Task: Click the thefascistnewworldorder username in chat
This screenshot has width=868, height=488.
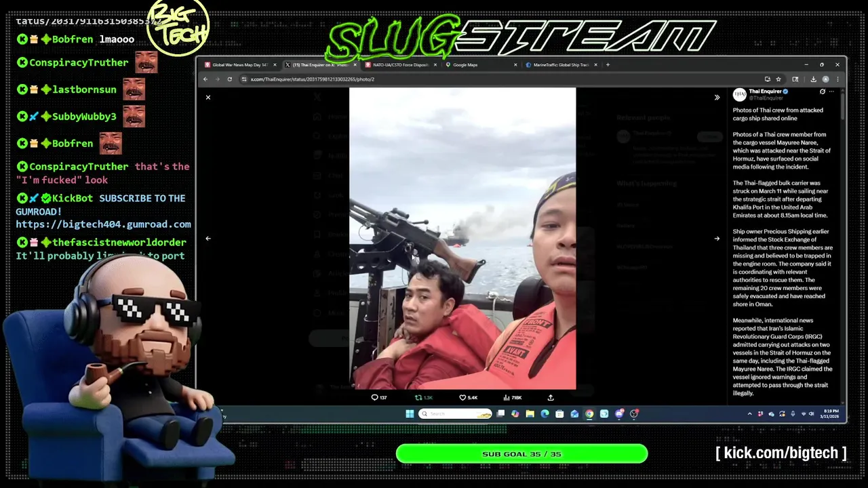Action: 119,243
